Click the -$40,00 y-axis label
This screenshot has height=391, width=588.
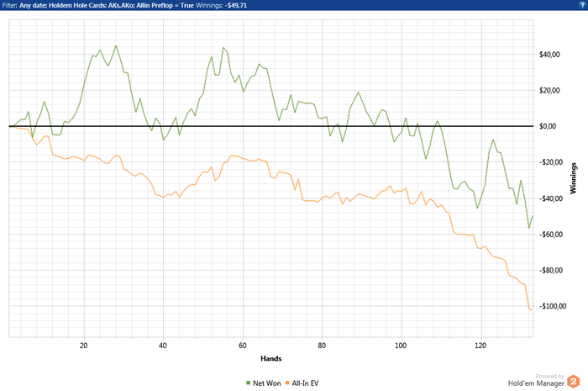coord(550,198)
